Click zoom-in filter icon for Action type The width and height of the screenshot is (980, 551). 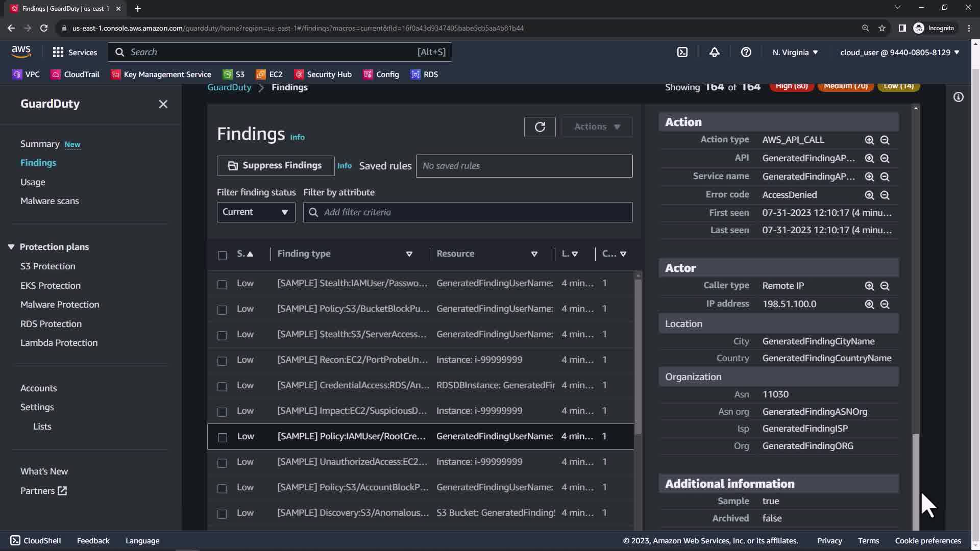click(869, 140)
